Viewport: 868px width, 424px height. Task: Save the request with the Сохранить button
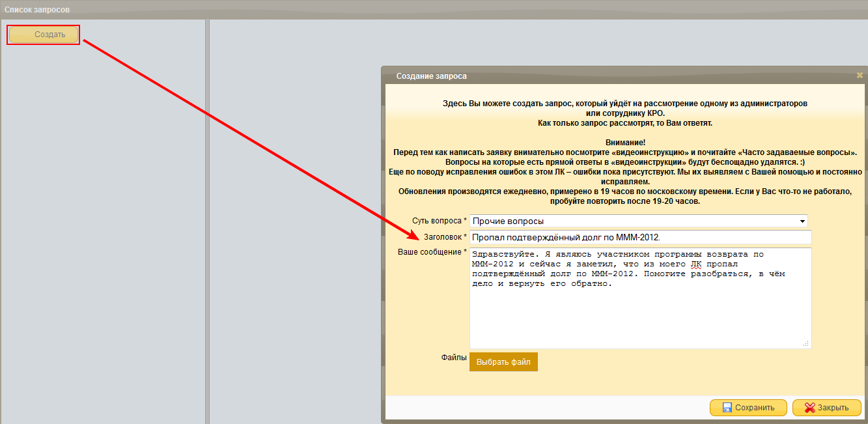pos(748,408)
